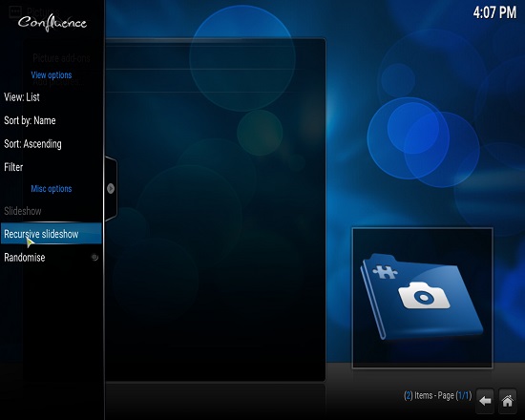The width and height of the screenshot is (525, 420).
Task: Open the Filter option
Action: tap(51, 167)
